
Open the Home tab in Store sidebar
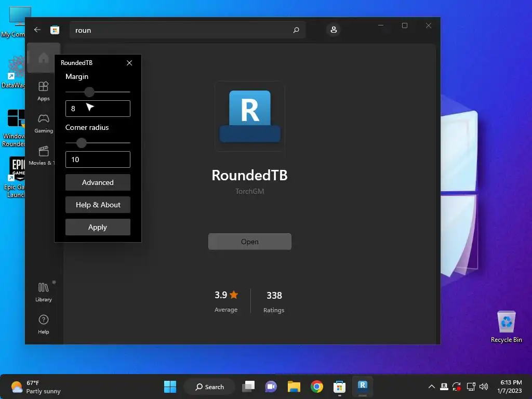[x=44, y=58]
